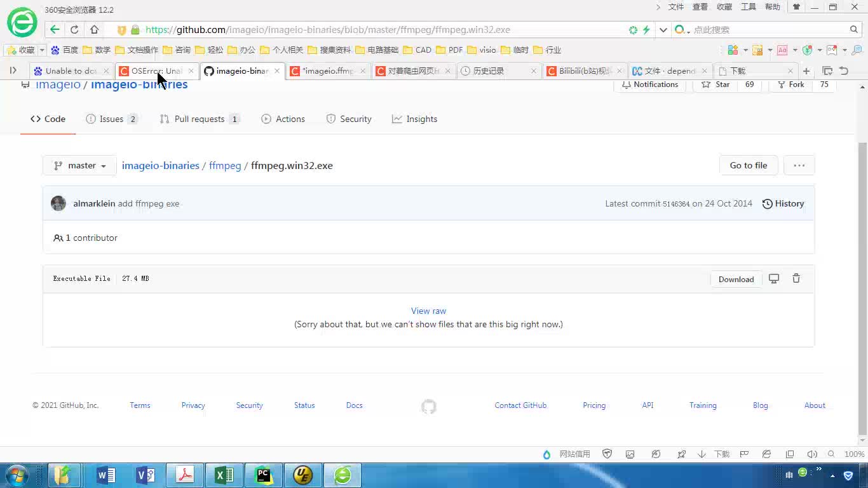Click the 点此搜索 search input box
This screenshot has width=868, height=488.
(769, 30)
